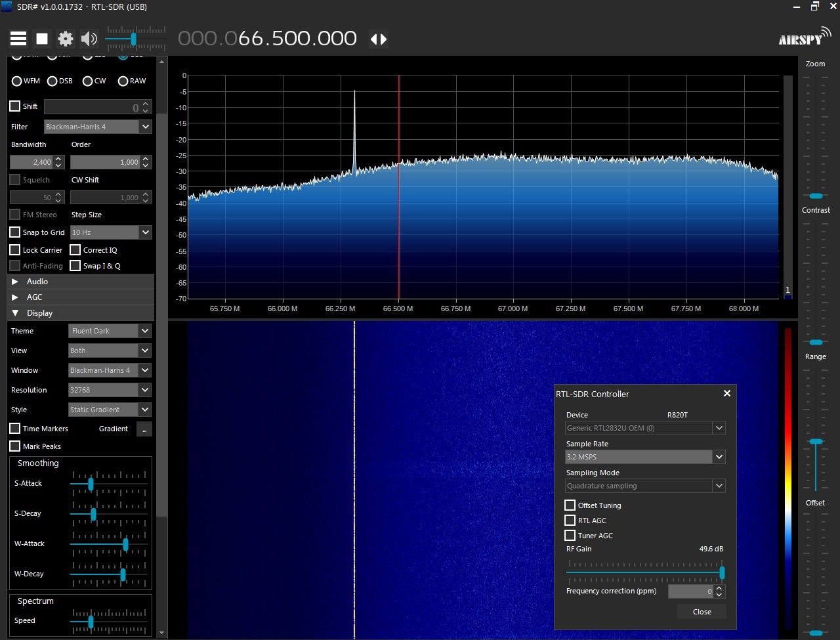The height and width of the screenshot is (640, 840).
Task: Enable the Tuner AGC checkbox
Action: tap(570, 536)
